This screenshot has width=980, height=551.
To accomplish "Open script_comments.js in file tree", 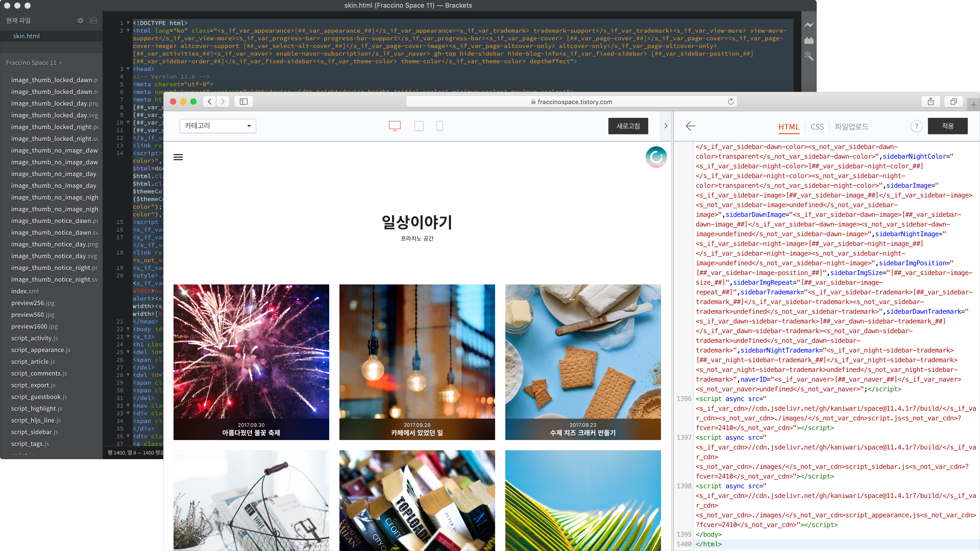I will point(39,374).
